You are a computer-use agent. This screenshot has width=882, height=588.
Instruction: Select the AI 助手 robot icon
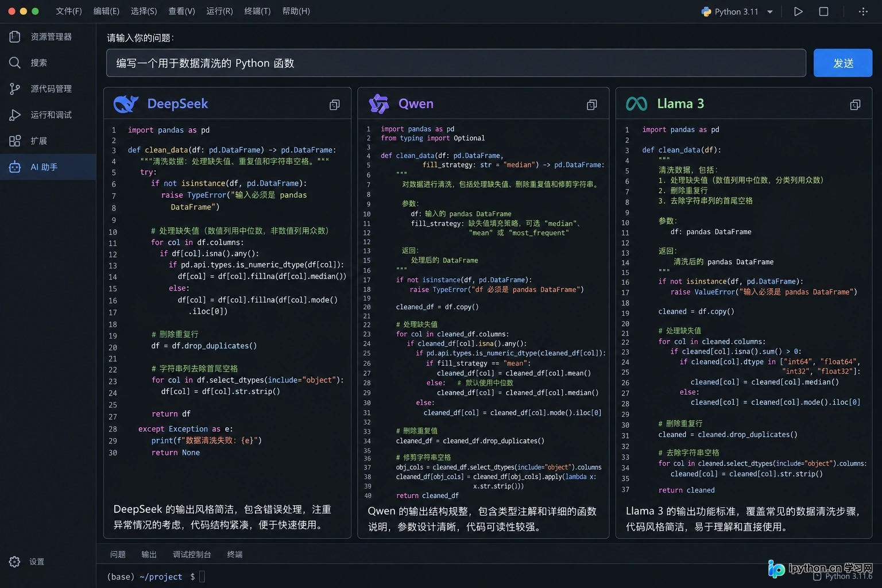click(x=15, y=167)
